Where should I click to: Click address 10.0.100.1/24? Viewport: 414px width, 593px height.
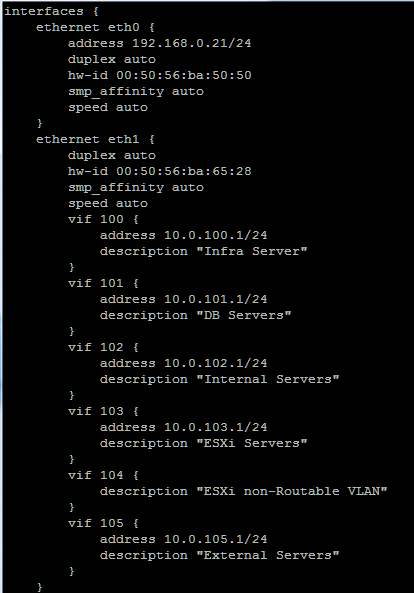click(x=183, y=235)
